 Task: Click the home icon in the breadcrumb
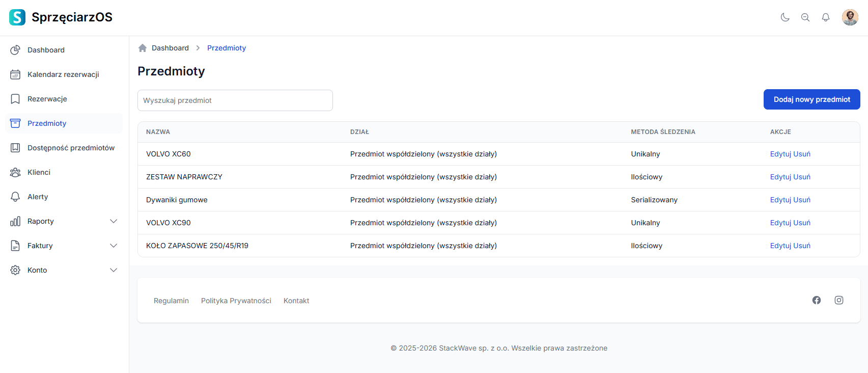(x=143, y=48)
